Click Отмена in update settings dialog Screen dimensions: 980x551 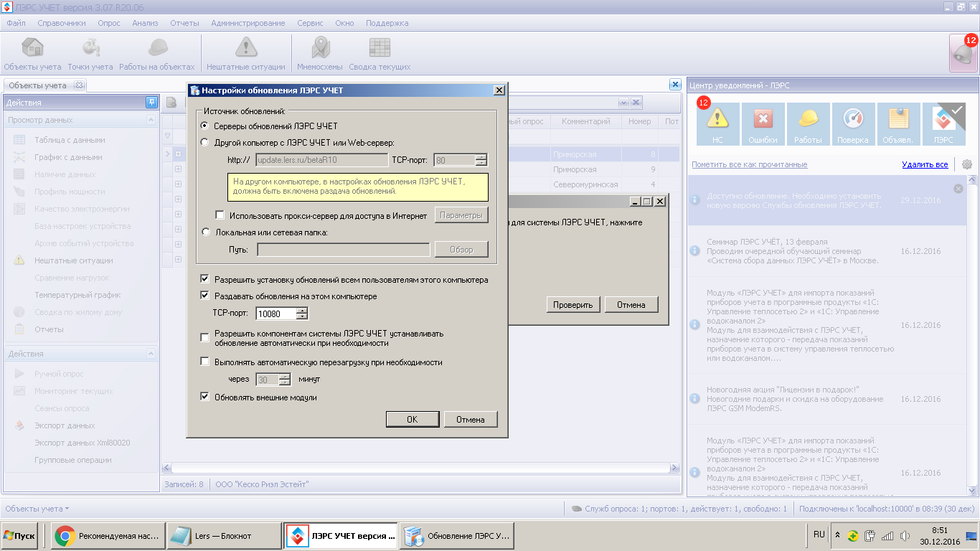click(x=471, y=420)
